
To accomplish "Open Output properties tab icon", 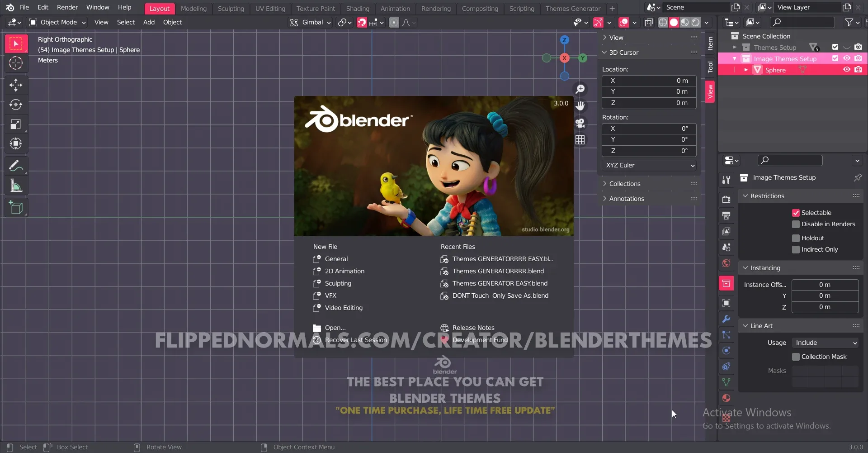I will [x=726, y=215].
